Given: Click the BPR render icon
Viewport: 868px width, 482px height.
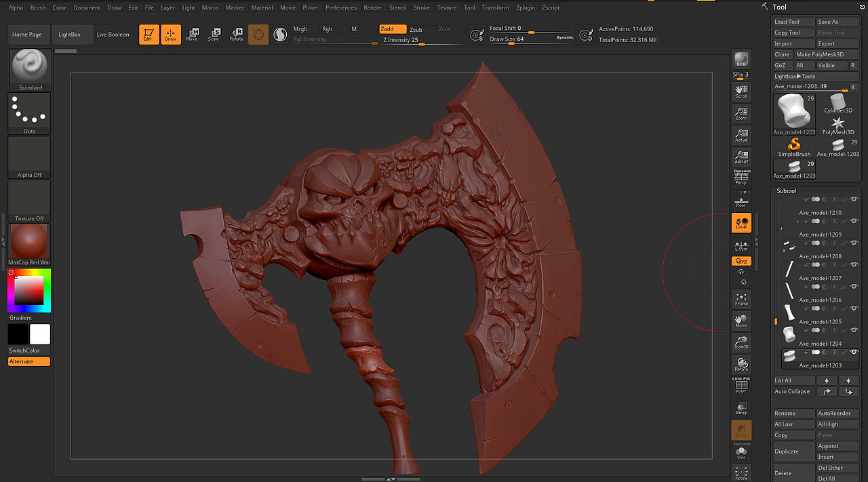Looking at the screenshot, I should 741,60.
